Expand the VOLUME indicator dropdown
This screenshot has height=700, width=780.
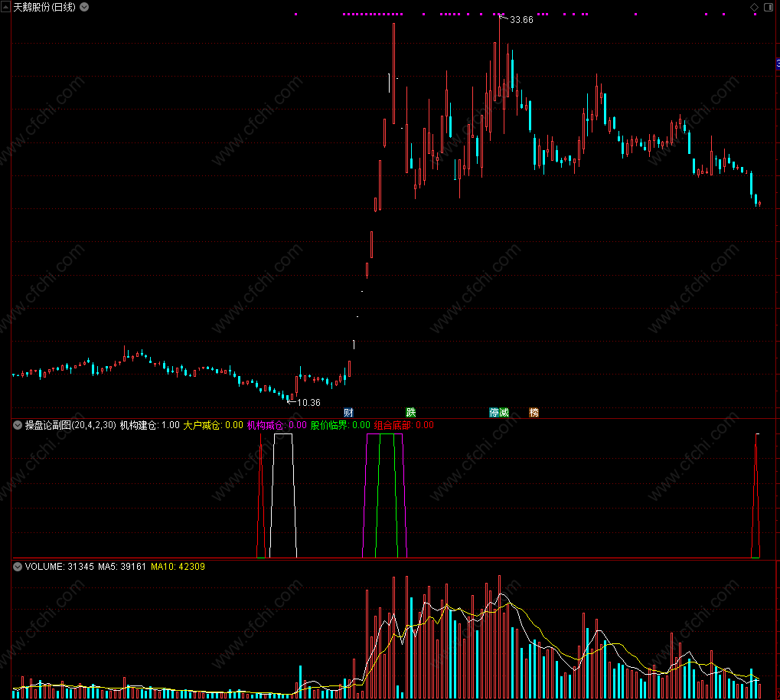18,567
